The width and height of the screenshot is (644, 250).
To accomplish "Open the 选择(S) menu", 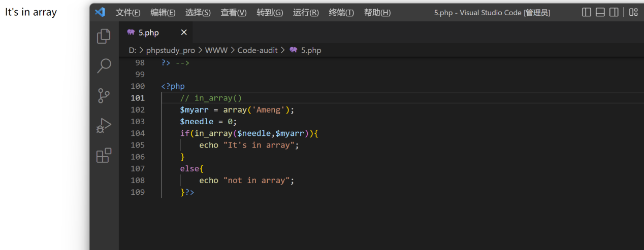I will pyautogui.click(x=198, y=13).
